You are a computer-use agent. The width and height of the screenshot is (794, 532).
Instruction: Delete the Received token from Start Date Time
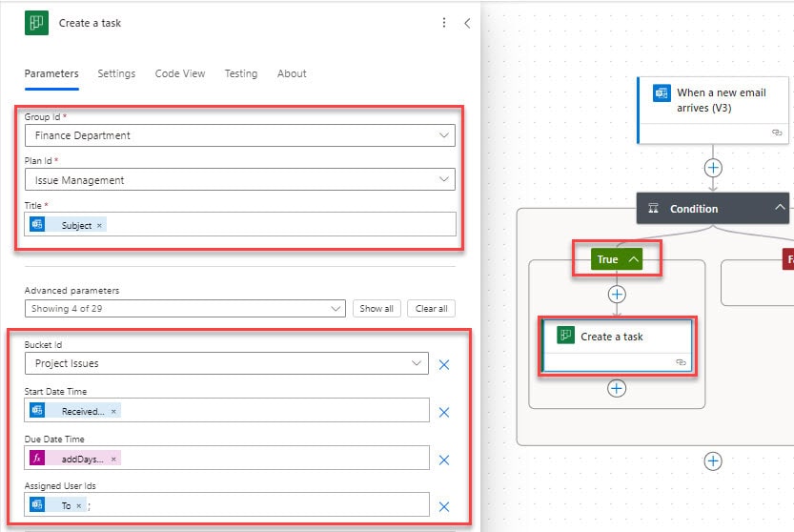(113, 412)
